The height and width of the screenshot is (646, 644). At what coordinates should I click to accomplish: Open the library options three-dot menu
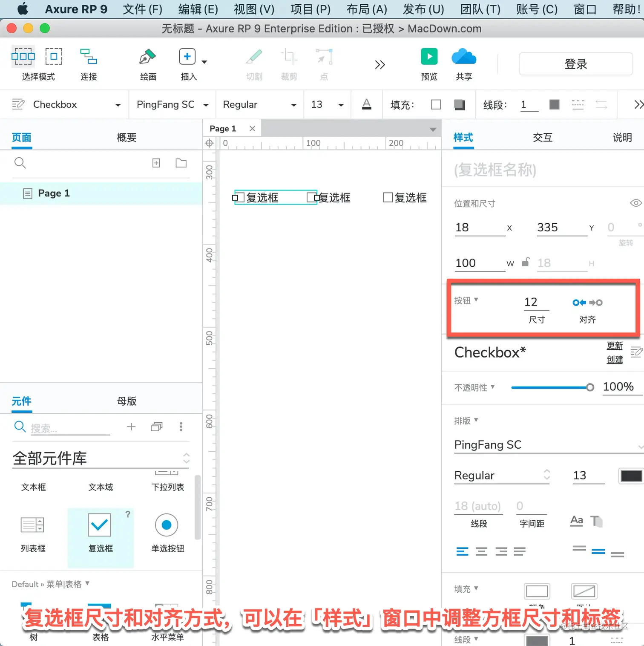pyautogui.click(x=181, y=427)
